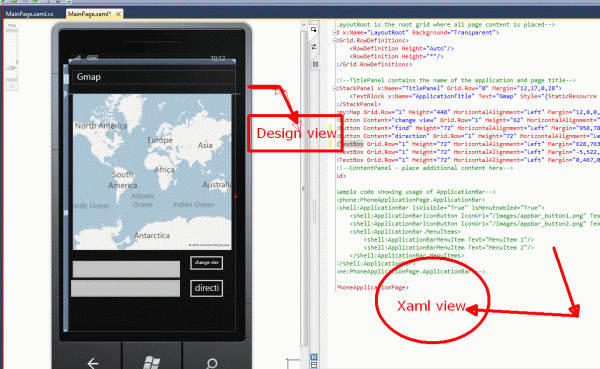Click the Button Content="direction" line
This screenshot has height=369, width=600.
click(x=468, y=136)
